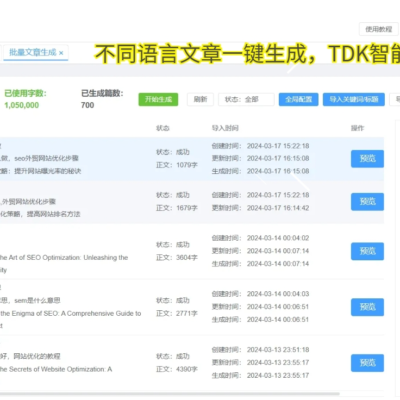
Task: Select the 已使用字数 label
Action: coord(25,93)
